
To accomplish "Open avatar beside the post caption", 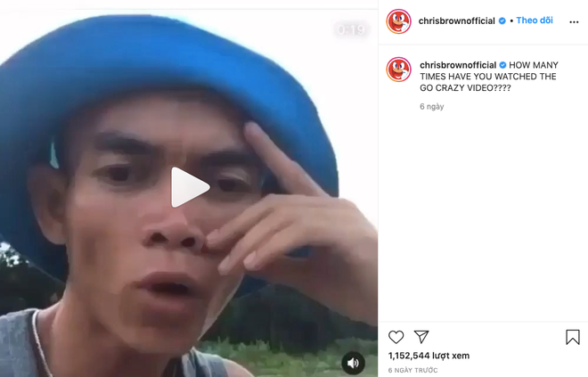I will [398, 70].
